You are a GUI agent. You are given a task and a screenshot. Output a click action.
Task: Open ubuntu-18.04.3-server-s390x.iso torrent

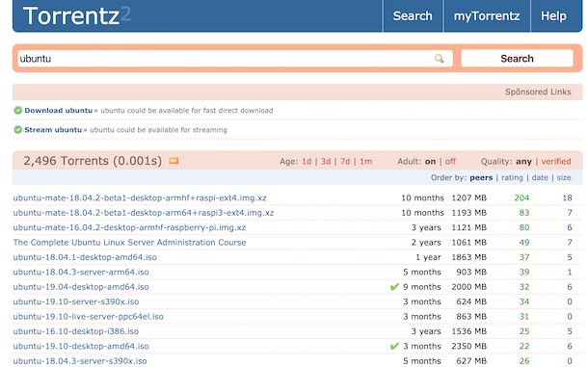[x=80, y=361]
